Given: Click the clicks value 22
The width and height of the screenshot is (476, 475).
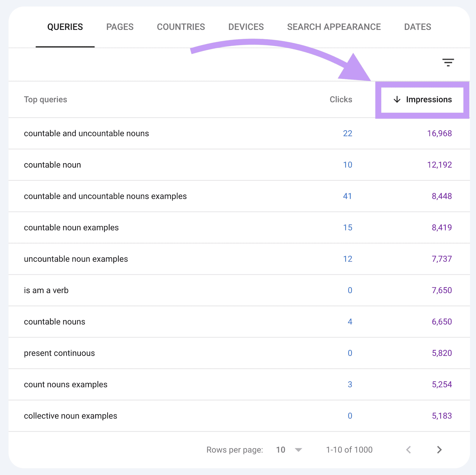Looking at the screenshot, I should tap(347, 133).
